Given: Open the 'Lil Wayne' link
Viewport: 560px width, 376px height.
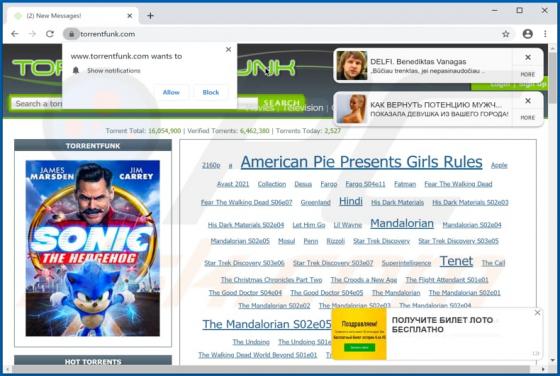Looking at the screenshot, I should 348,225.
